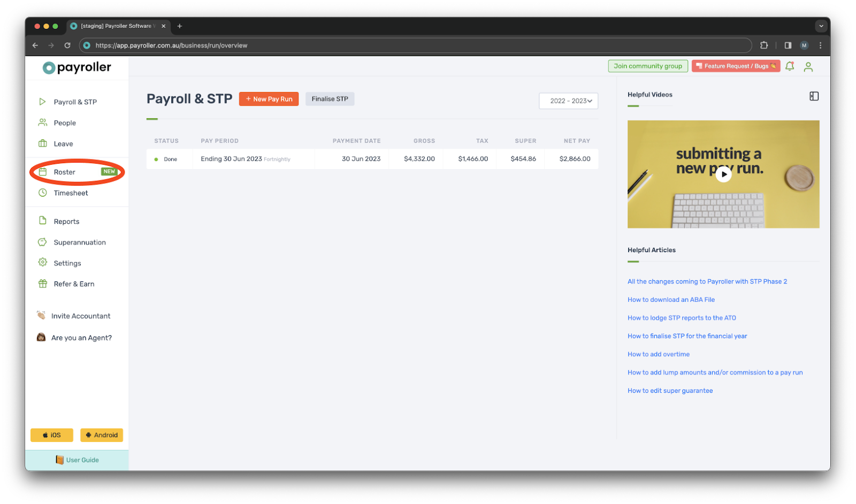
Task: Select Superannuation from the sidebar
Action: pyautogui.click(x=80, y=242)
